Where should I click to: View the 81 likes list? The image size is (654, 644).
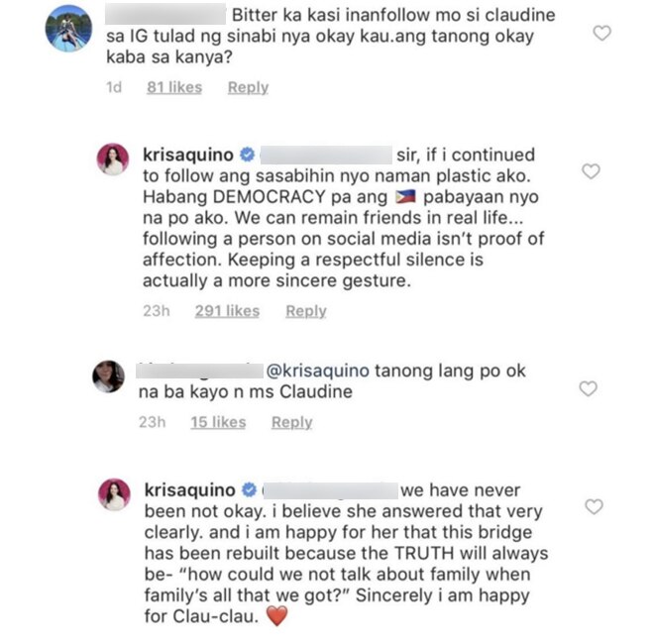[174, 87]
